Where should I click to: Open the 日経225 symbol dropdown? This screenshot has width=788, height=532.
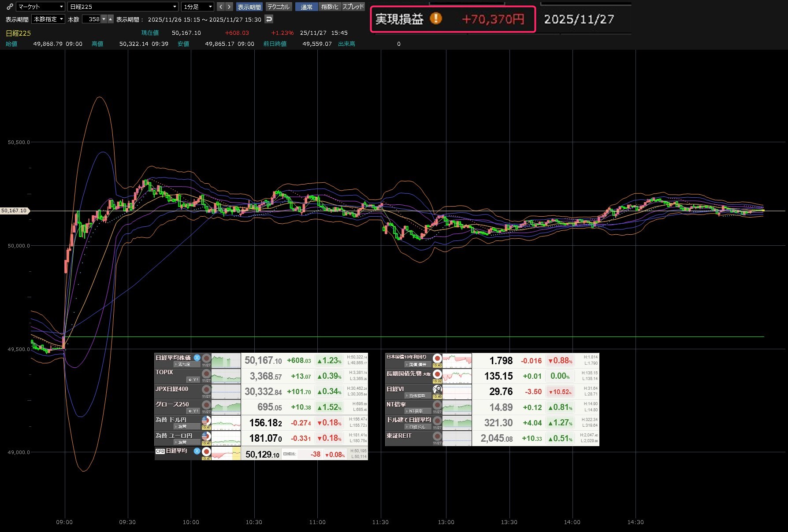pos(123,7)
